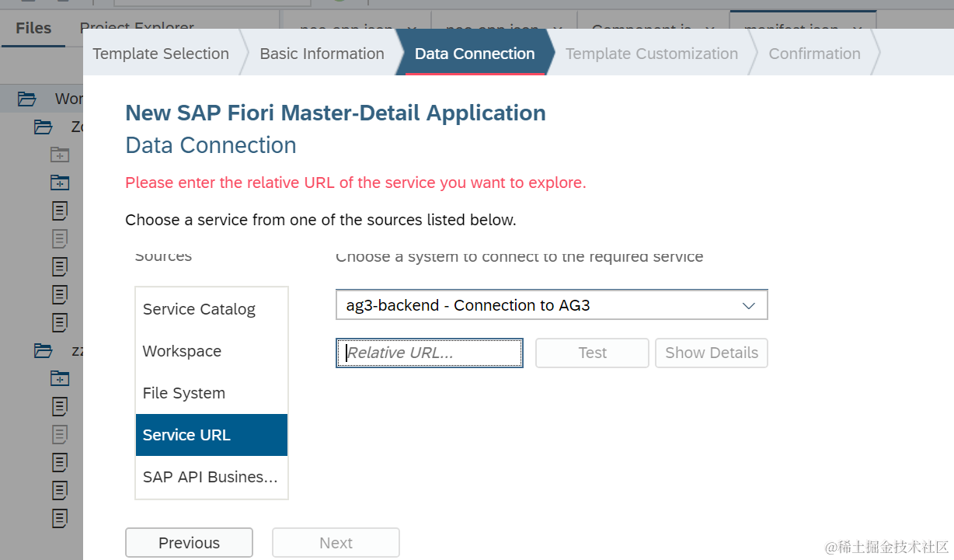
Task: Expand the blue subfolder in first project
Action: point(60,183)
